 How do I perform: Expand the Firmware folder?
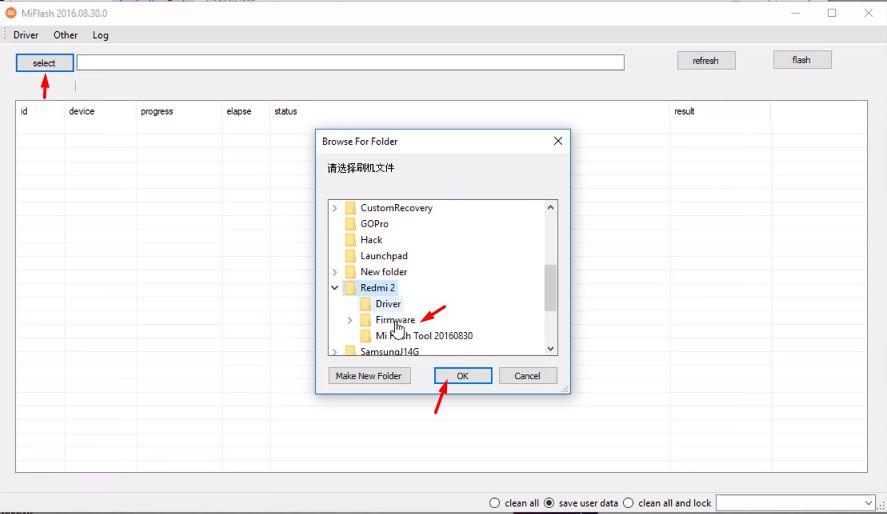(x=350, y=320)
